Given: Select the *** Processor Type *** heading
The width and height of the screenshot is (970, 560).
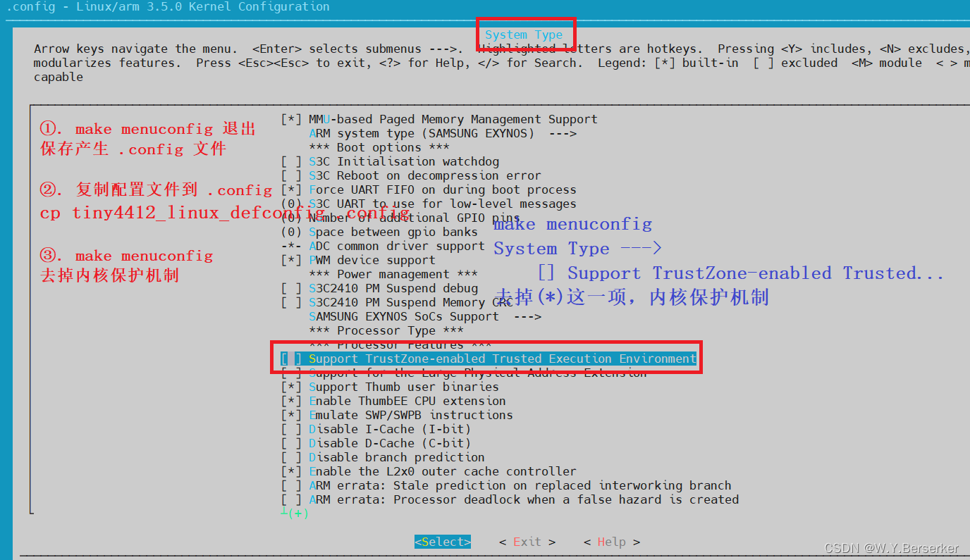Looking at the screenshot, I should pos(386,330).
